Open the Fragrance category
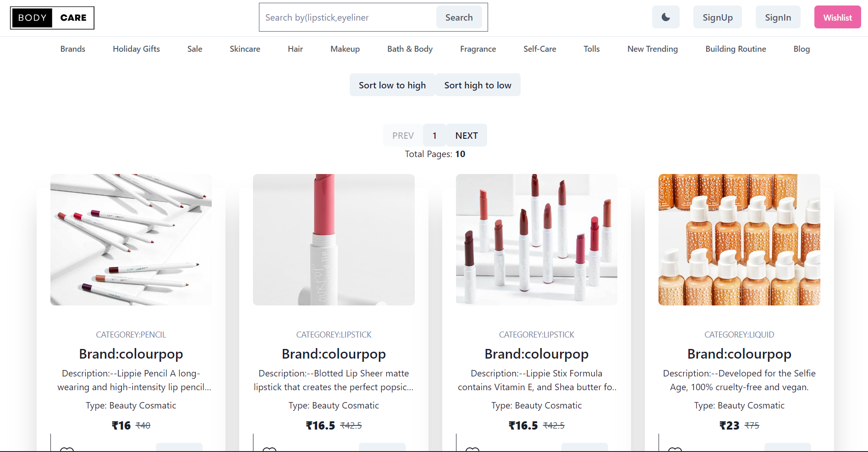This screenshot has width=868, height=452. (x=478, y=49)
